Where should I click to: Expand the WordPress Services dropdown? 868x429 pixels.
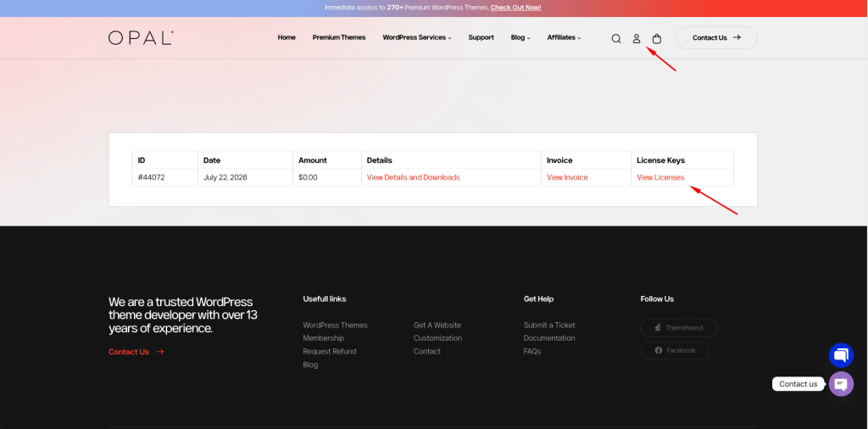click(x=417, y=37)
